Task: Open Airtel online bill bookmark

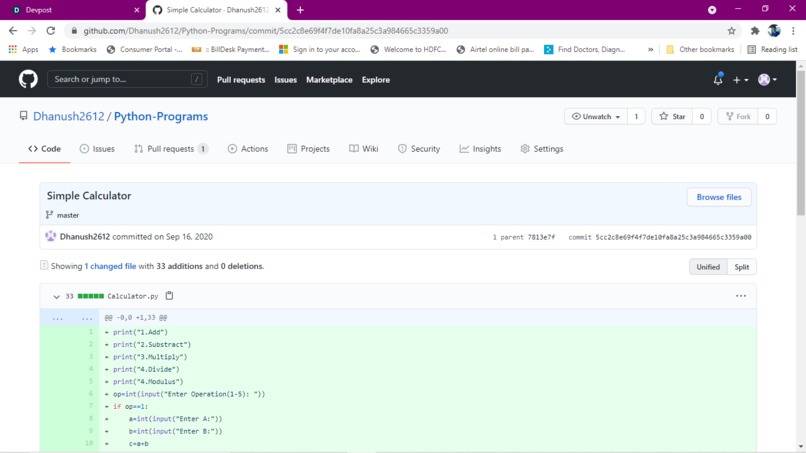Action: click(496, 49)
